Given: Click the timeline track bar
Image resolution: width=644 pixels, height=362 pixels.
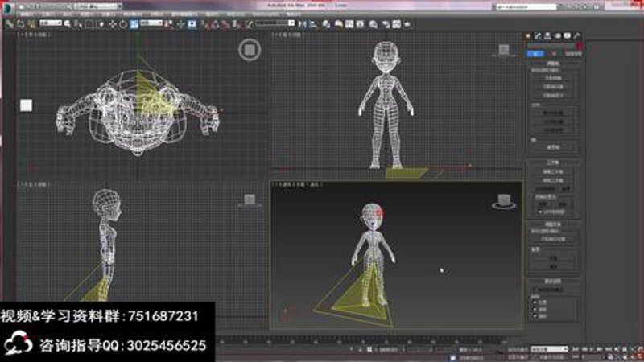Looking at the screenshot, I should pyautogui.click(x=361, y=340).
